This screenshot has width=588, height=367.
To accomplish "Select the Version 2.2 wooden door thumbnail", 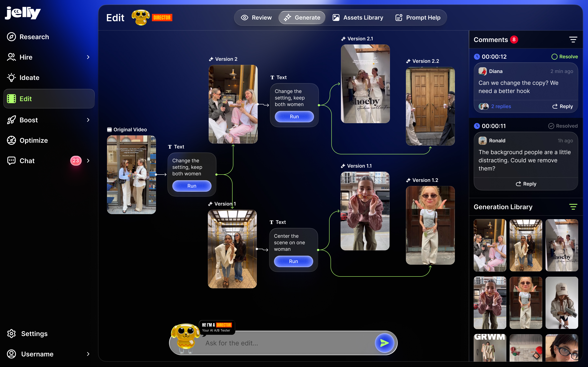I will click(430, 106).
